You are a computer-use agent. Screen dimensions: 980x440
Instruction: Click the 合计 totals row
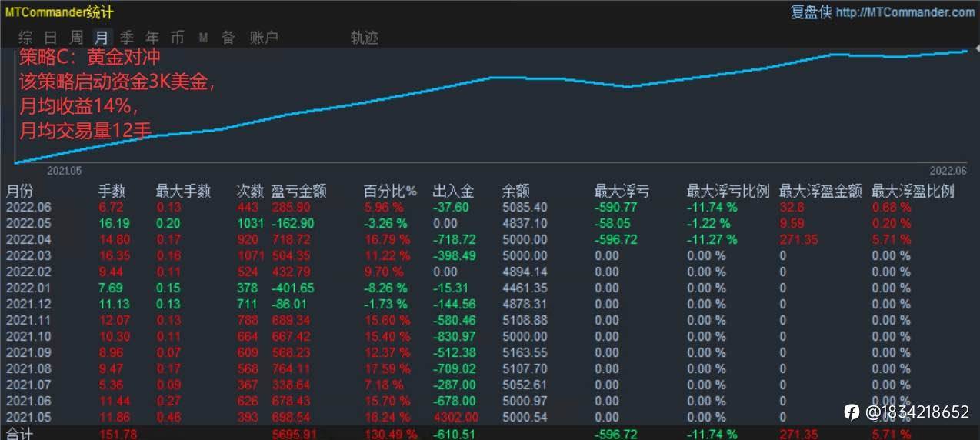click(x=490, y=434)
